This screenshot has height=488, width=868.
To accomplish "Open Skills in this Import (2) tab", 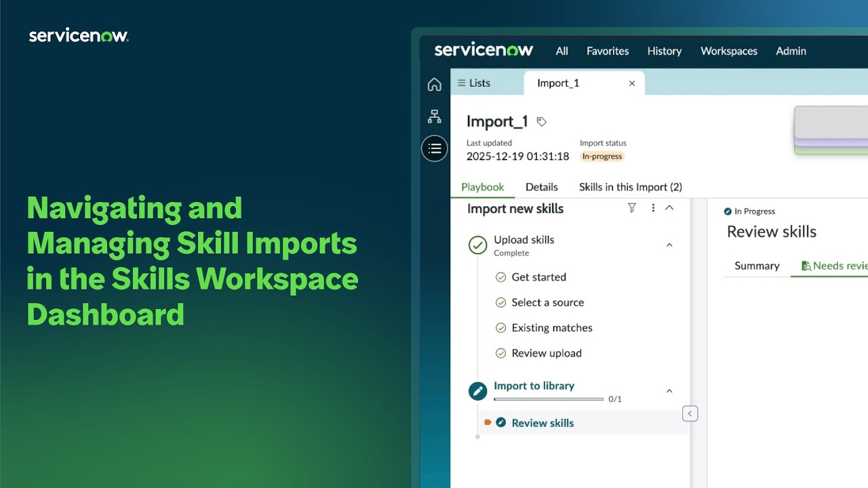I will 631,187.
